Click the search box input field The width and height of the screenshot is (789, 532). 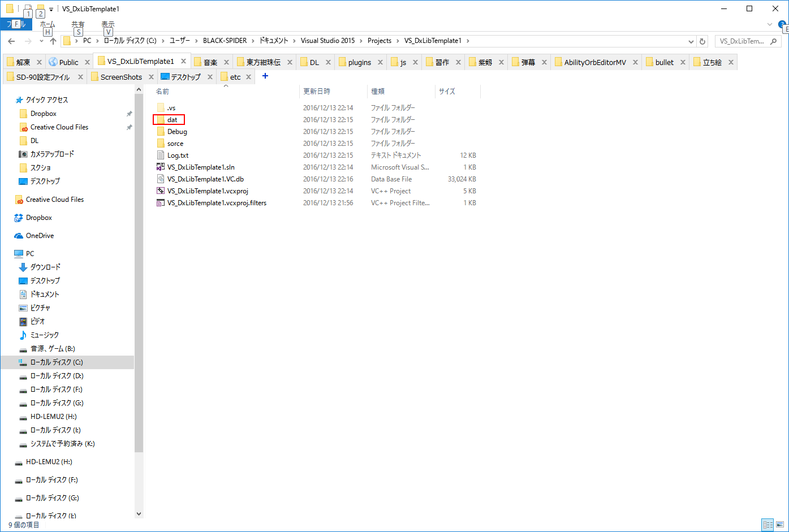coord(747,41)
